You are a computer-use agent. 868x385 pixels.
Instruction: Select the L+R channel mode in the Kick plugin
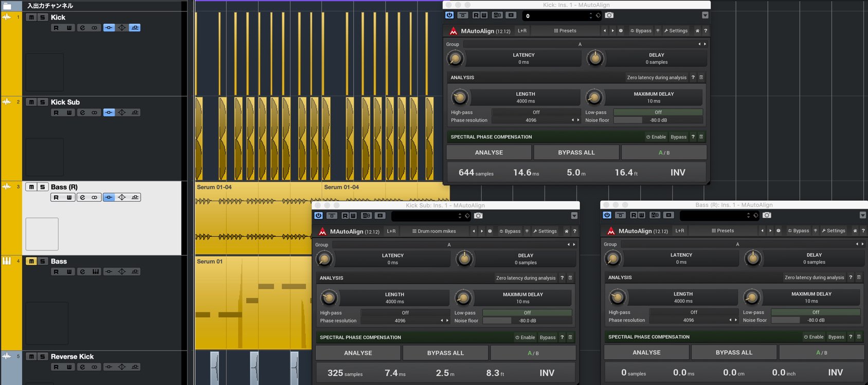click(x=522, y=31)
